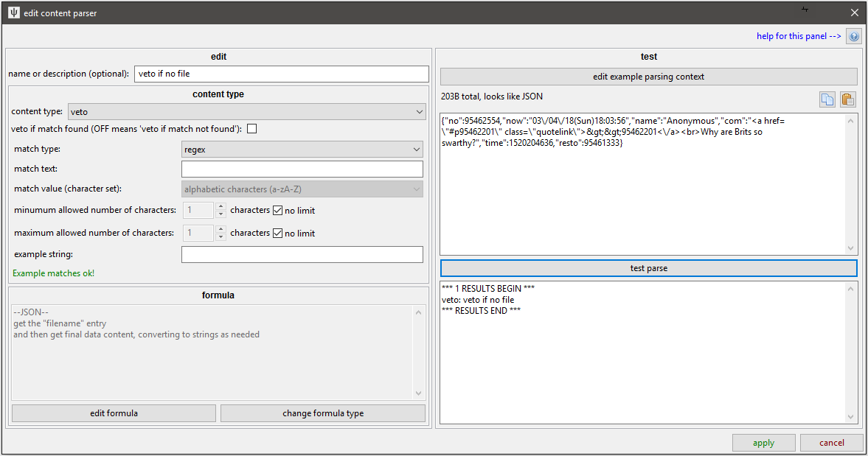Click the hydrus app icon in the title bar
Screen dimensions: 868x456
click(x=13, y=13)
